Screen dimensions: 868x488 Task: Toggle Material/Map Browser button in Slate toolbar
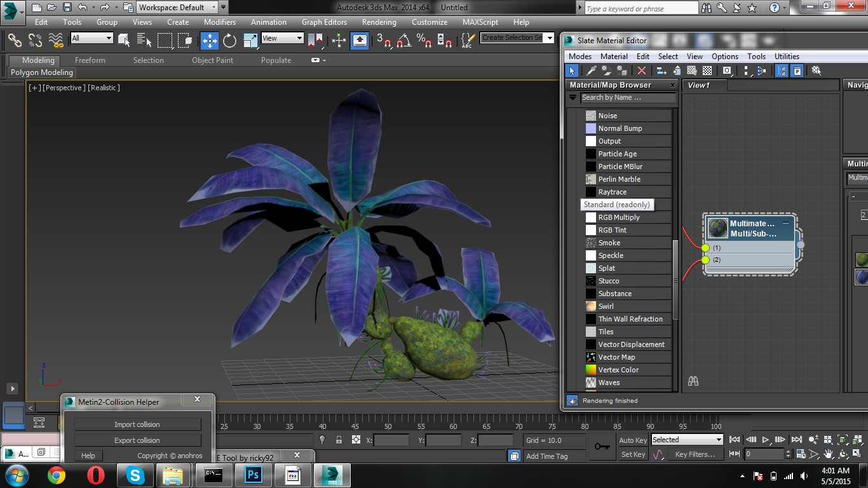(x=782, y=71)
